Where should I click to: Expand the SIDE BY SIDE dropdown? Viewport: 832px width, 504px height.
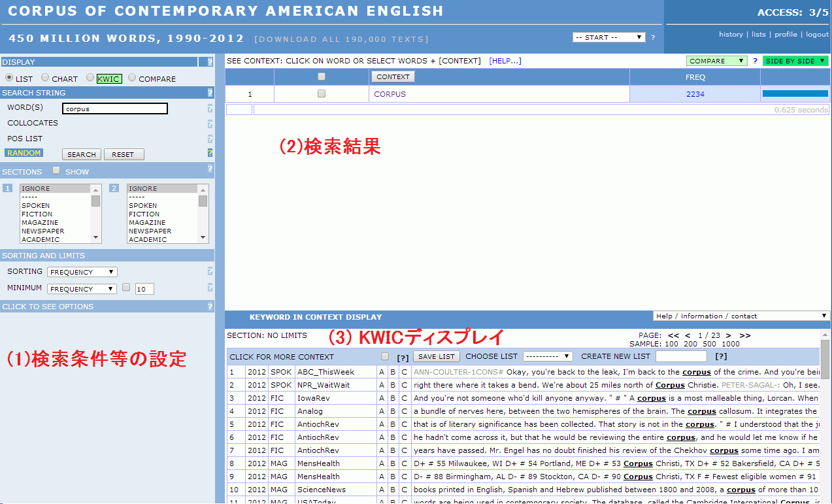click(x=795, y=61)
